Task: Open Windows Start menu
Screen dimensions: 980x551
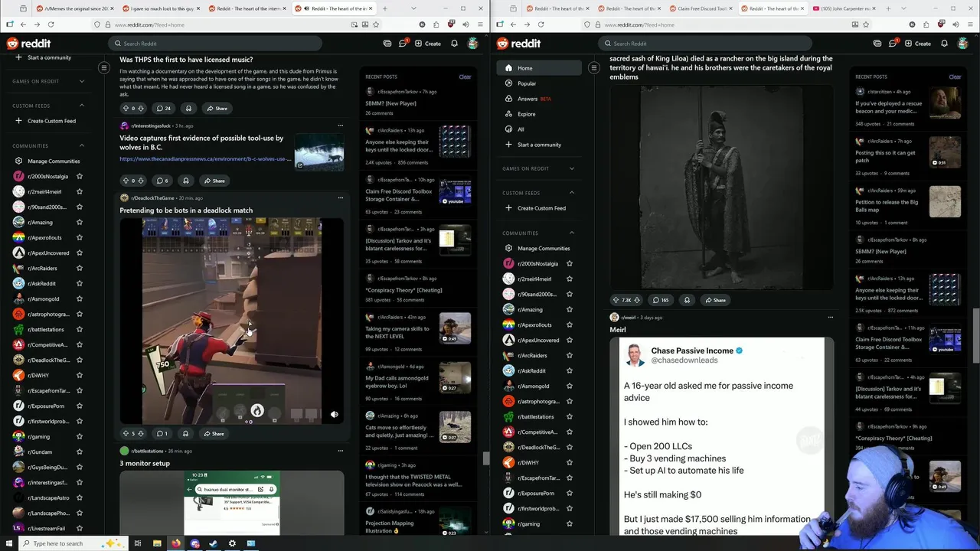Action: point(10,543)
